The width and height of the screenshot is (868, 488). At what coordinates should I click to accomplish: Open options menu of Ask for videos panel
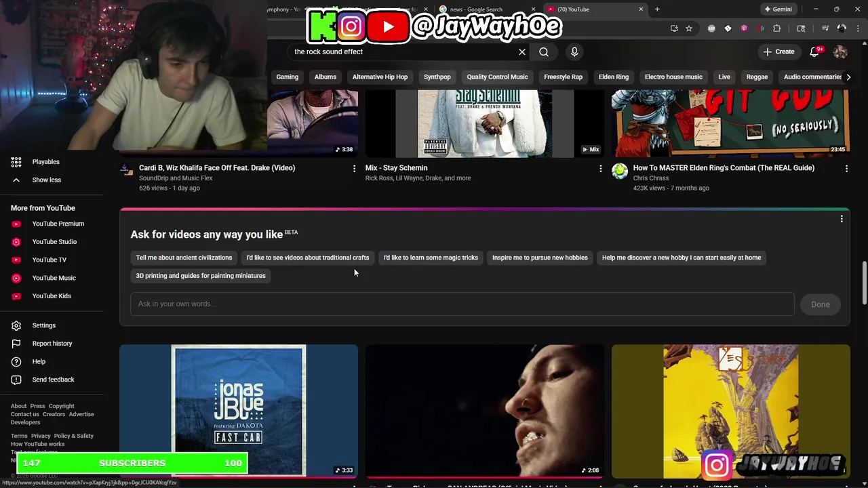(x=842, y=219)
